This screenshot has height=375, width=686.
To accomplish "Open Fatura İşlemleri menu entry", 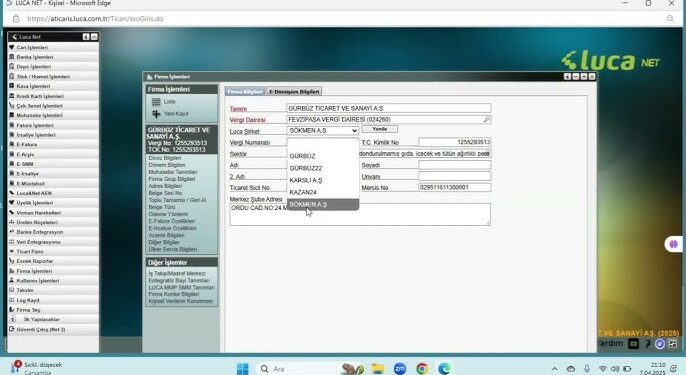I will pyautogui.click(x=53, y=125).
